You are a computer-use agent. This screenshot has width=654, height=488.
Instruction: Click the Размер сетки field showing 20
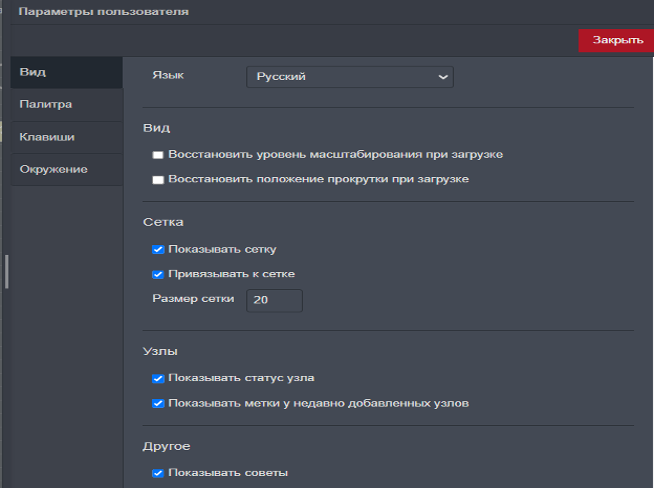click(274, 300)
